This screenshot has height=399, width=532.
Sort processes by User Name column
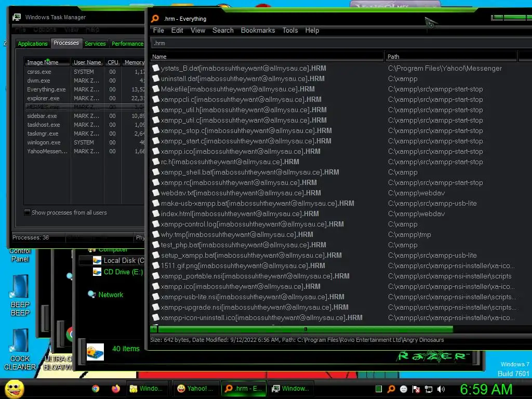tap(87, 62)
